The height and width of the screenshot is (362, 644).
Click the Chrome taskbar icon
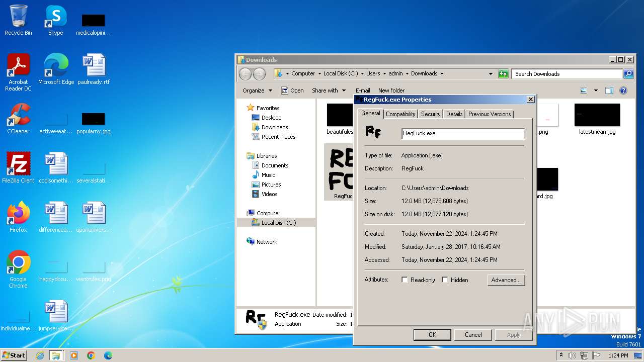click(x=91, y=355)
